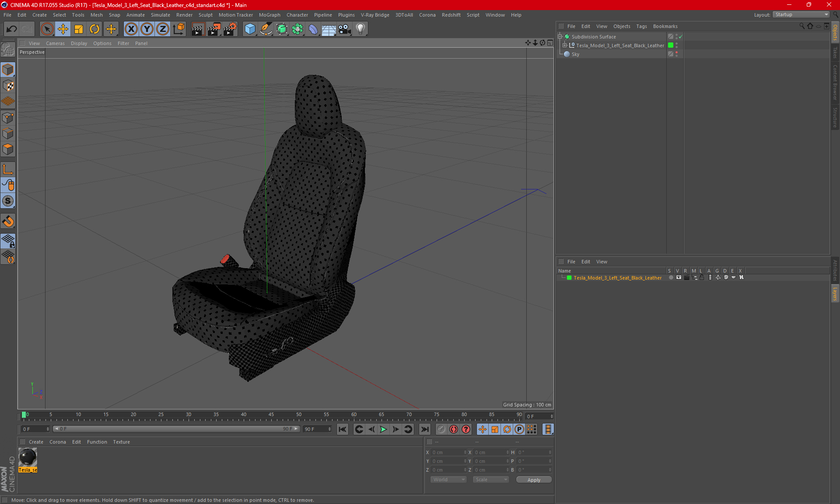The width and height of the screenshot is (840, 504).
Task: Toggle Sky visibility dots
Action: click(677, 54)
